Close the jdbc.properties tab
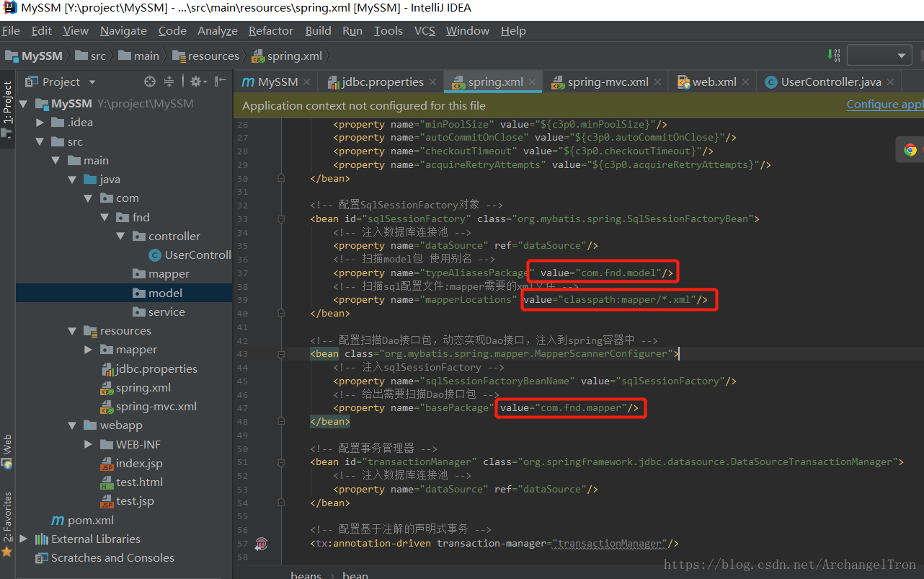 coord(432,82)
